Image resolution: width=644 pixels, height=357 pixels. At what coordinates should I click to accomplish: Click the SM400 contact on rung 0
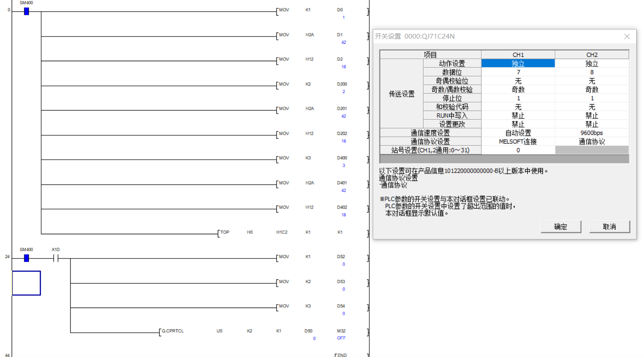[26, 11]
